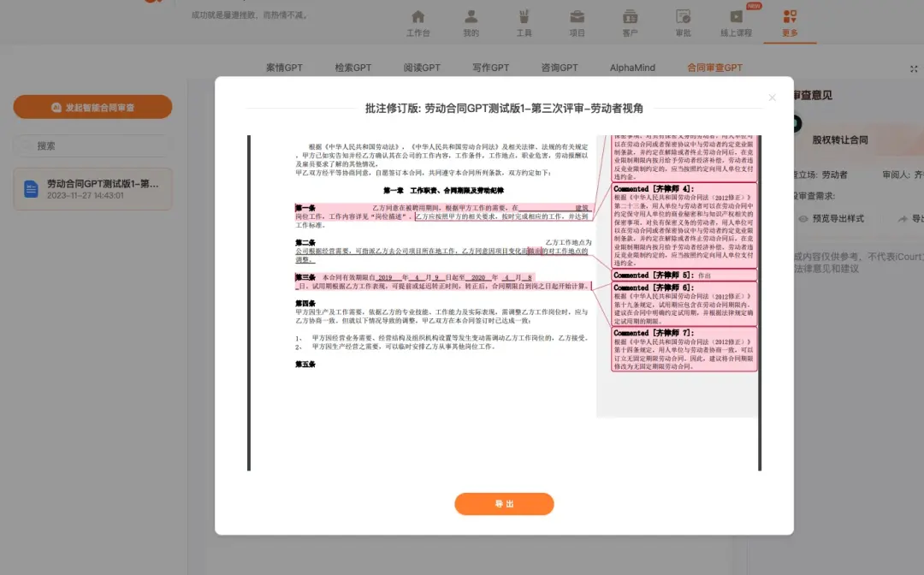Switch to the 案情GPT tab
The height and width of the screenshot is (575, 924).
tap(284, 67)
